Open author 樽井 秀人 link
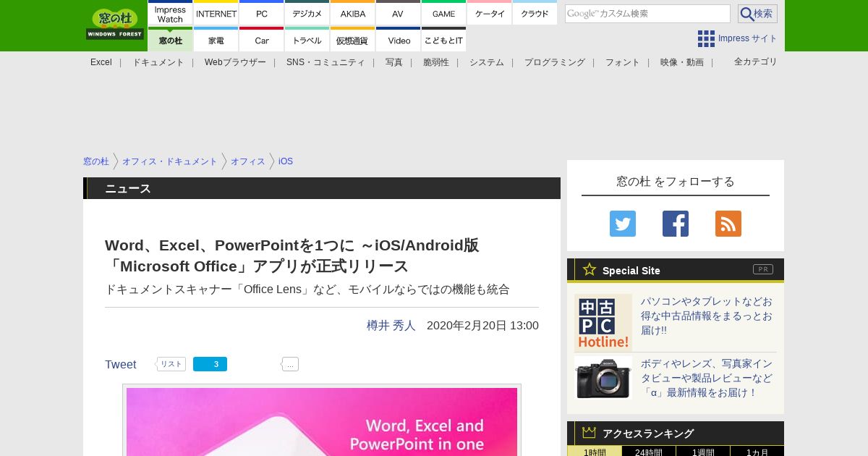Image resolution: width=868 pixels, height=456 pixels. pyautogui.click(x=391, y=326)
